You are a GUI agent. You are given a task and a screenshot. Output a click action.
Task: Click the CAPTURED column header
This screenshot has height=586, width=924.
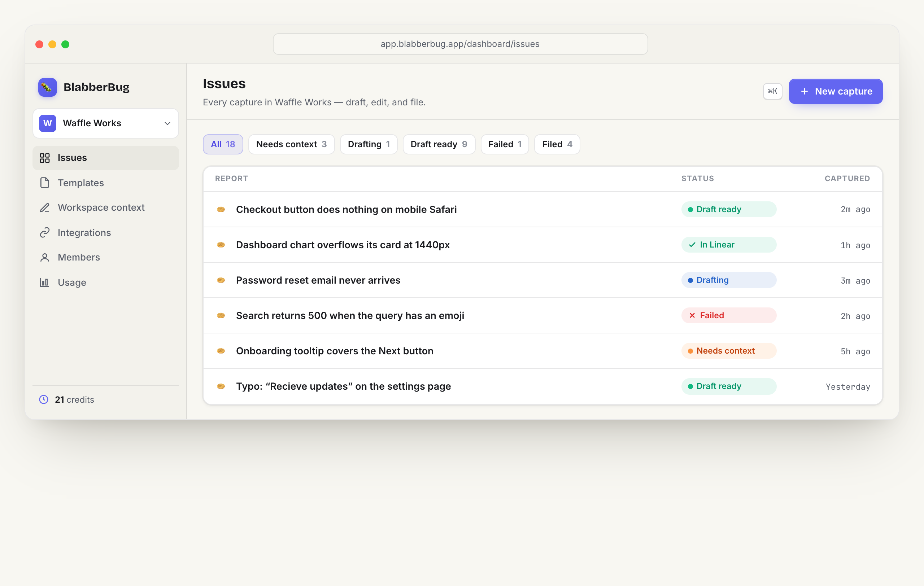pos(847,179)
